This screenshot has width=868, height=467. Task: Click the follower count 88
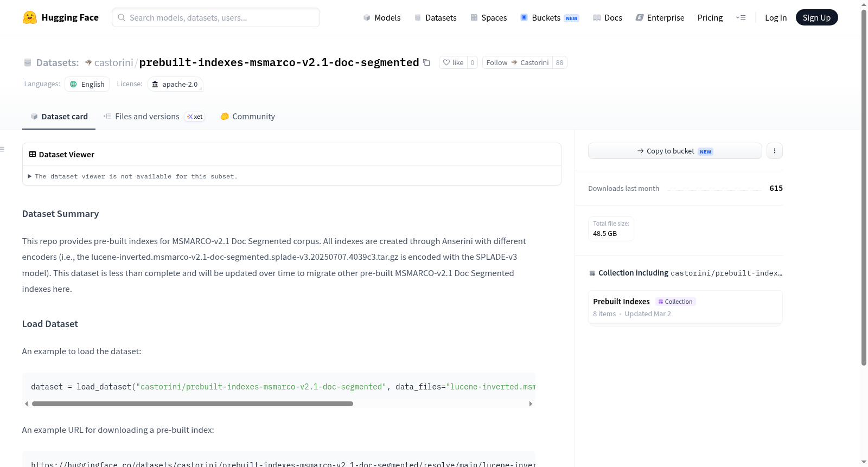(x=559, y=62)
